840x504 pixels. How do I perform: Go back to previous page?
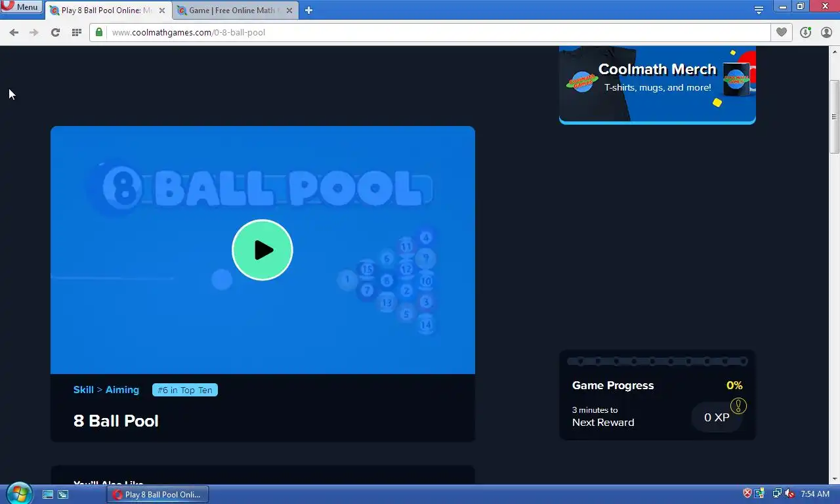click(14, 32)
